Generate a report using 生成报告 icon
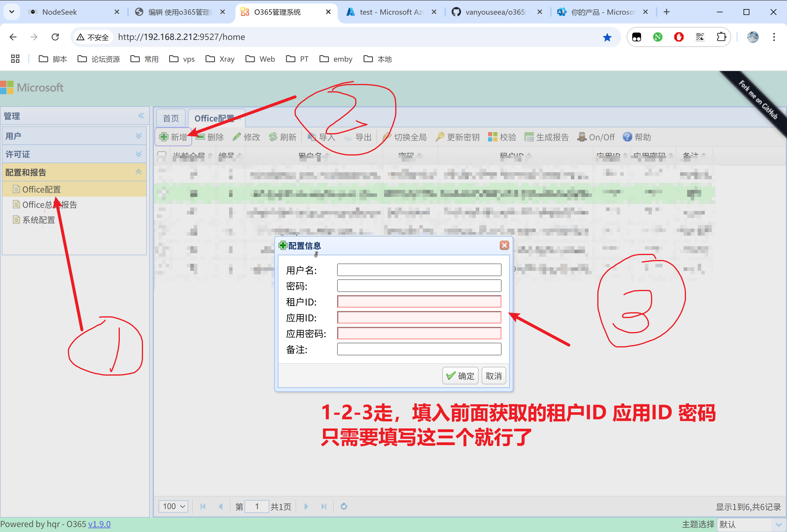Image resolution: width=787 pixels, height=532 pixels. (x=530, y=137)
